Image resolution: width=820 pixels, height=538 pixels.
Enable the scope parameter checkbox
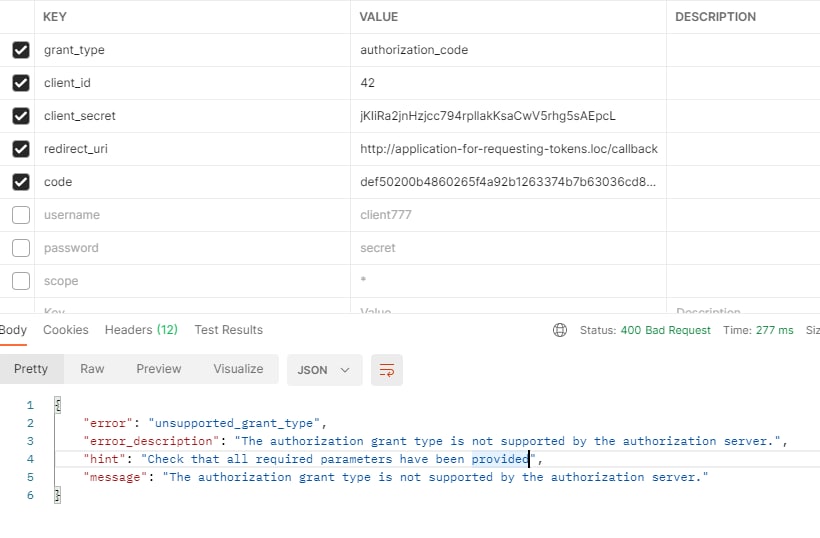pos(21,281)
